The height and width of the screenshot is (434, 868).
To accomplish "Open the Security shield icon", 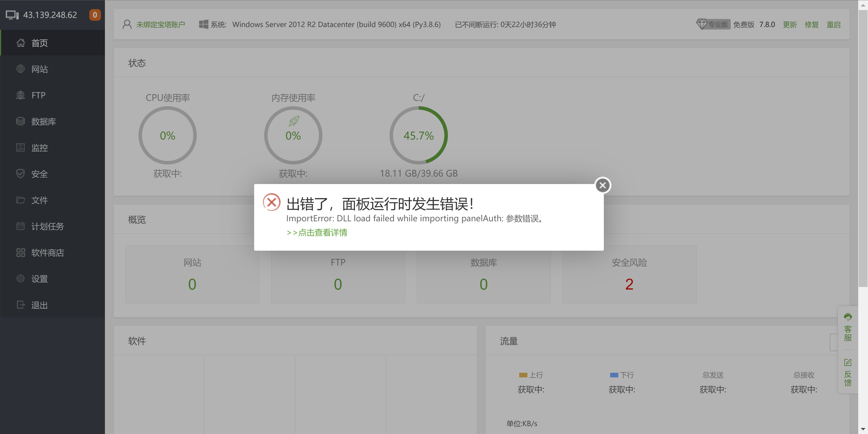I will tap(21, 174).
